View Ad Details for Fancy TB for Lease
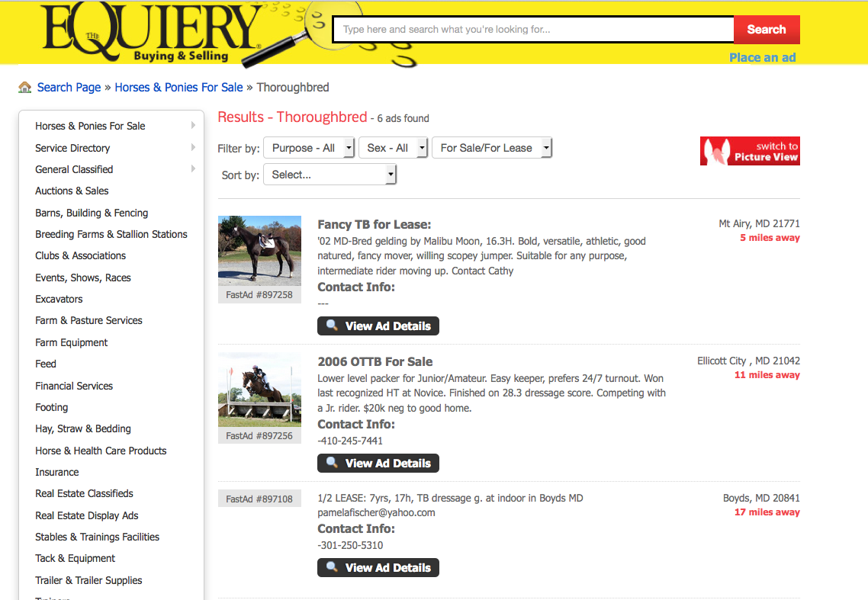The height and width of the screenshot is (600, 868). click(x=378, y=326)
